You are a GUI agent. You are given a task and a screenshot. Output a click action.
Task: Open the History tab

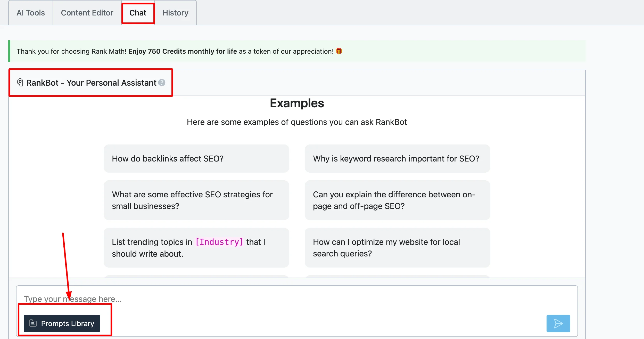(175, 13)
